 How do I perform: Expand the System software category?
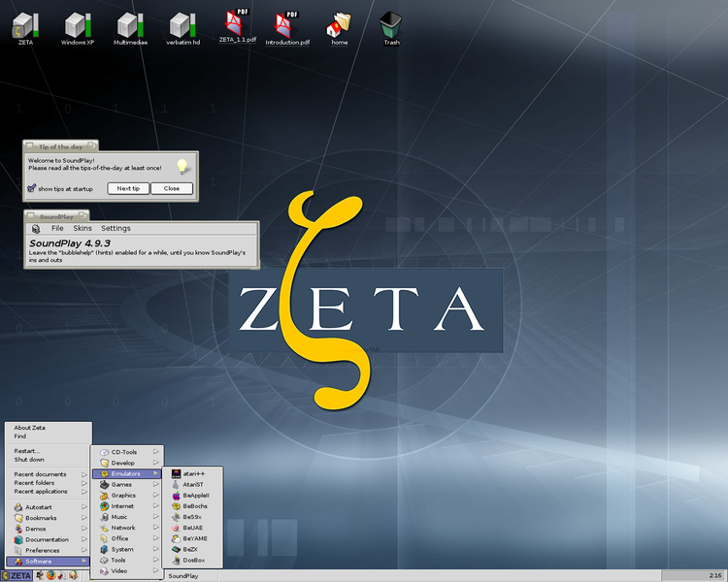point(127,549)
